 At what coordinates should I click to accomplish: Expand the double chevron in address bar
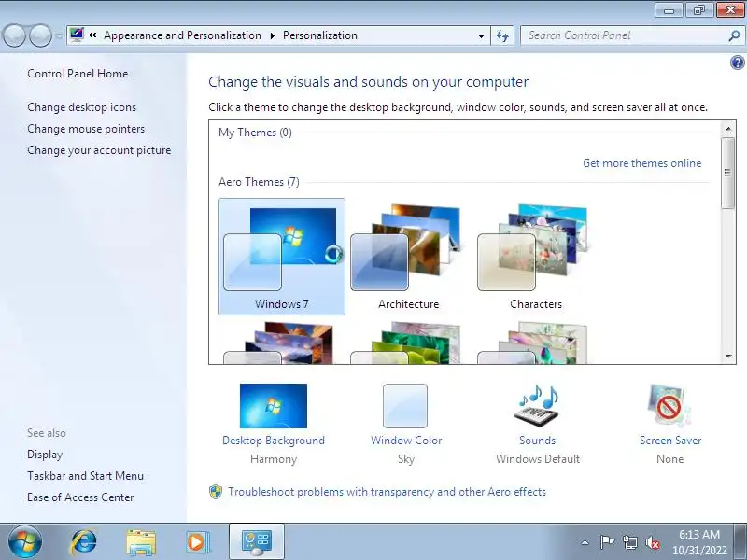pyautogui.click(x=92, y=35)
